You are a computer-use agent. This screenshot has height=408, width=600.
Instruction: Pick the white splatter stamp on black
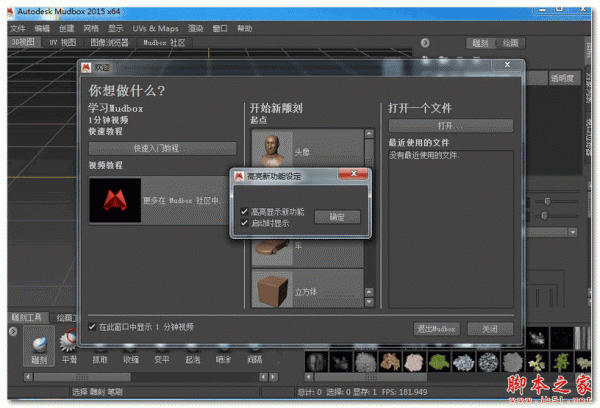tap(536, 338)
